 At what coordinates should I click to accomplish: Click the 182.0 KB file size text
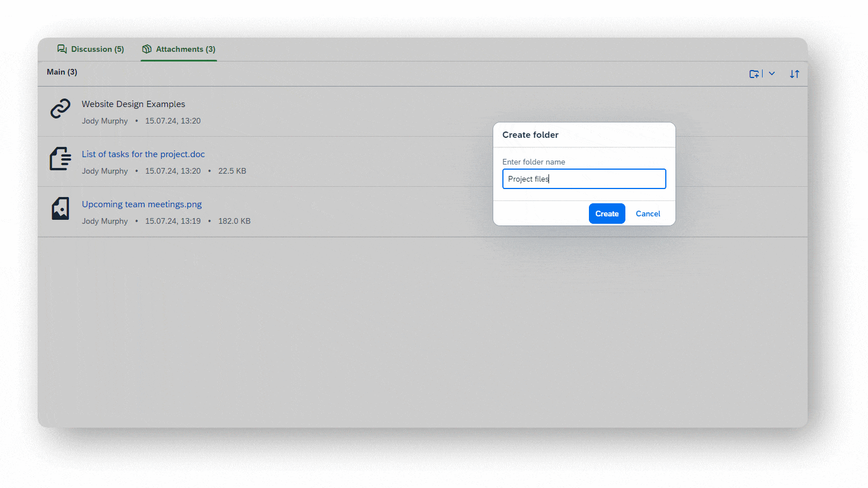click(234, 221)
